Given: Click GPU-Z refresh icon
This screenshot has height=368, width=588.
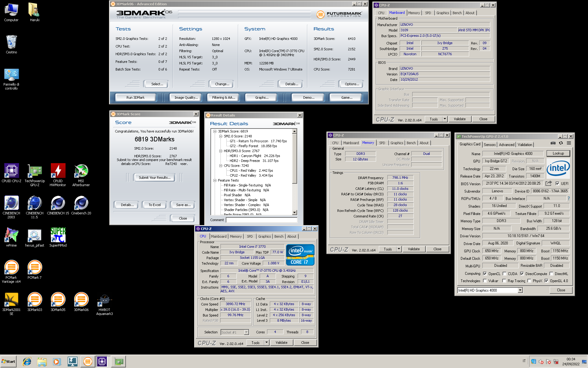Looking at the screenshot, I should pyautogui.click(x=561, y=143).
